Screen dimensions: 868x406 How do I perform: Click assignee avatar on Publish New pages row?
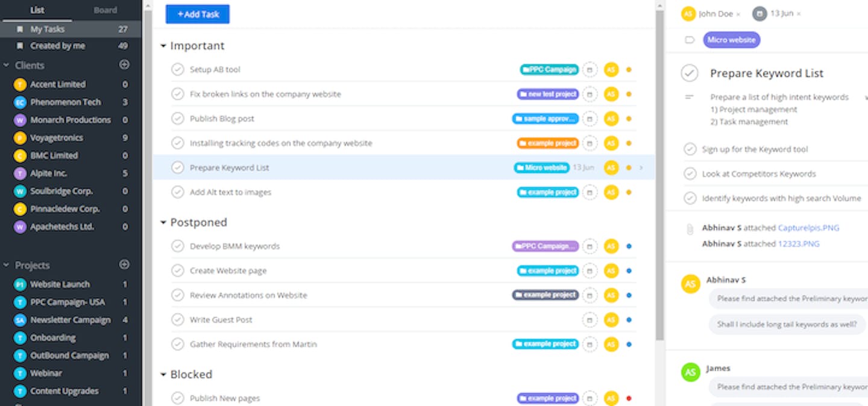pyautogui.click(x=611, y=398)
